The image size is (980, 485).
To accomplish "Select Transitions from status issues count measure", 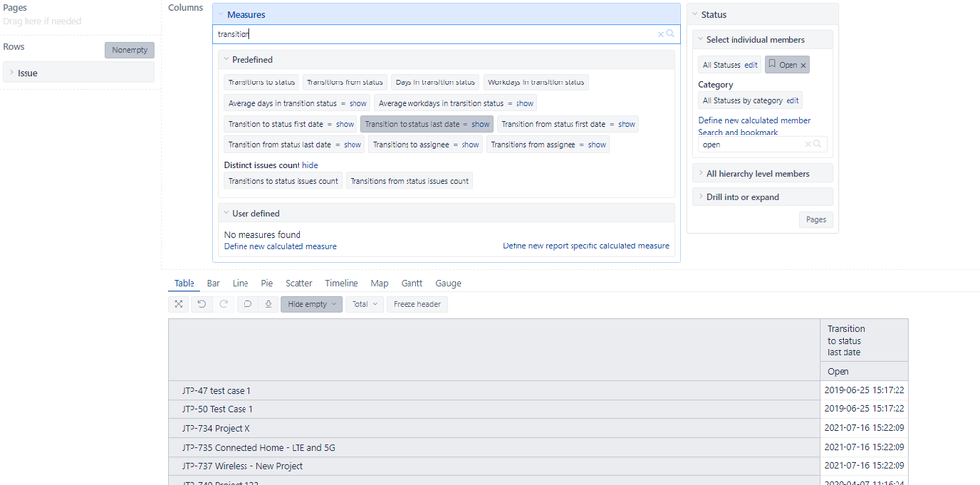I will (409, 181).
